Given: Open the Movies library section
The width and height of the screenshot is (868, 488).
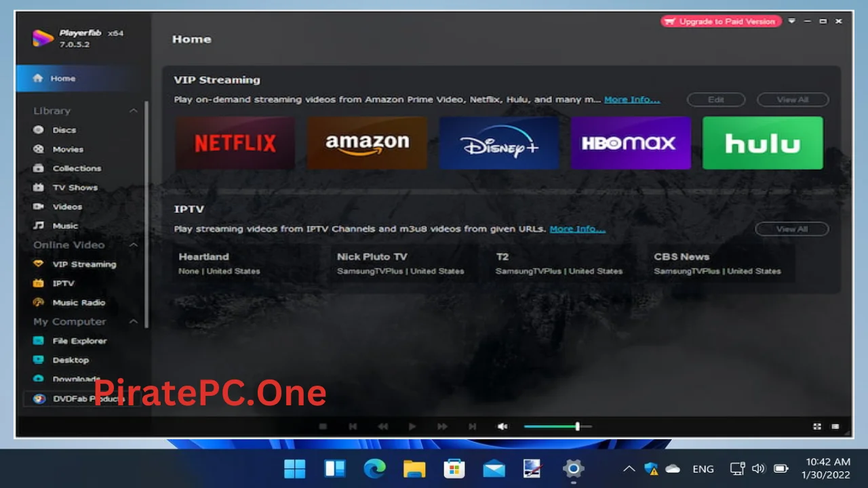Looking at the screenshot, I should coord(68,149).
